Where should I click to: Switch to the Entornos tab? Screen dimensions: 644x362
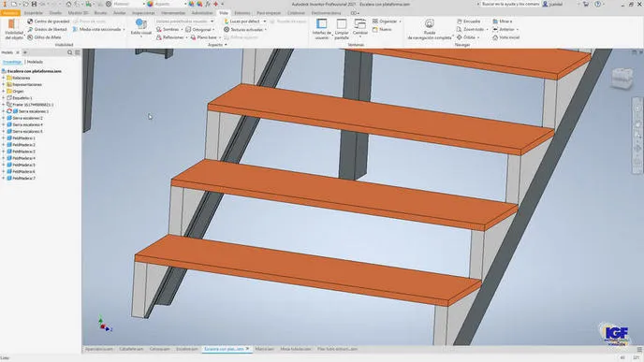click(242, 13)
